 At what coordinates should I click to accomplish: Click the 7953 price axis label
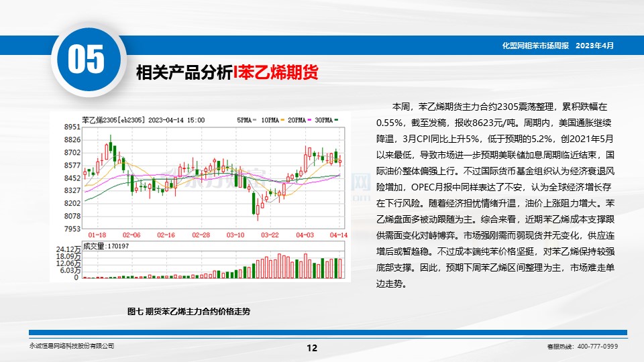click(72, 229)
